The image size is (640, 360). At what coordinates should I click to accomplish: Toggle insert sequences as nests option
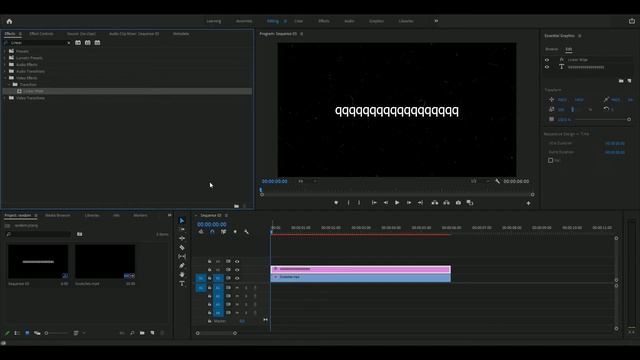201,232
